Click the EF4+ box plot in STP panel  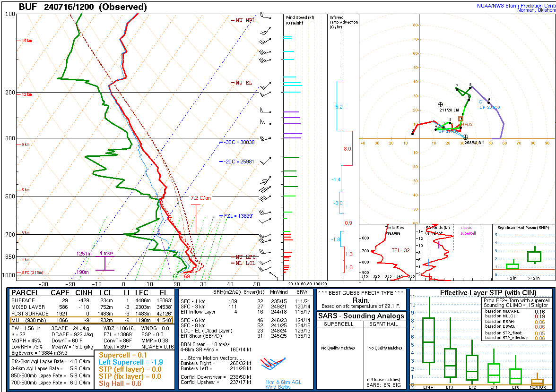(x=429, y=340)
